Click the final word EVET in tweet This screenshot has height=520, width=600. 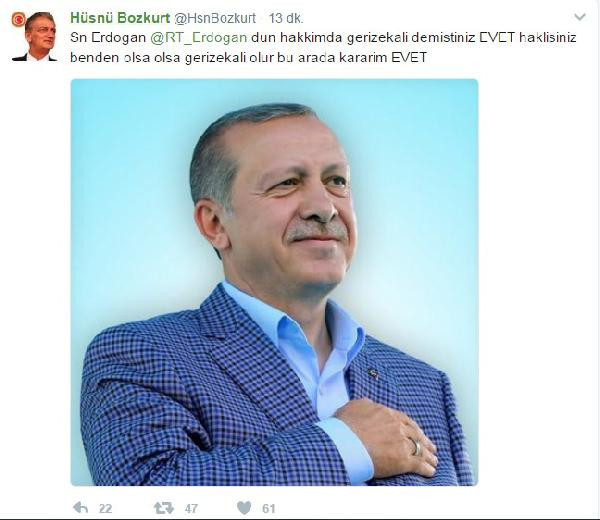click(x=409, y=57)
